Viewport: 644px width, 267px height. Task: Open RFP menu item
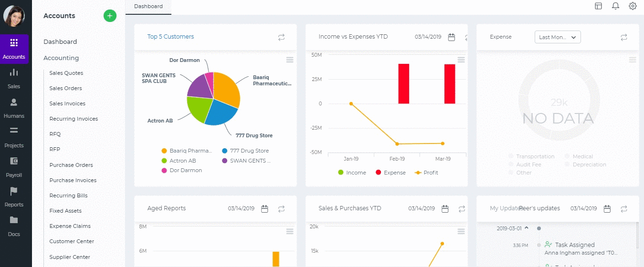pos(55,149)
